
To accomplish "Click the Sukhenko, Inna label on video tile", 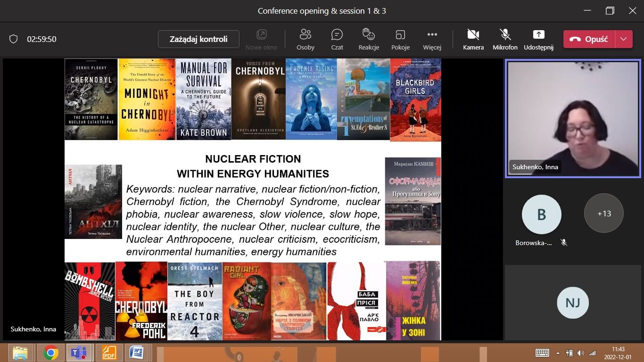I will pyautogui.click(x=535, y=167).
